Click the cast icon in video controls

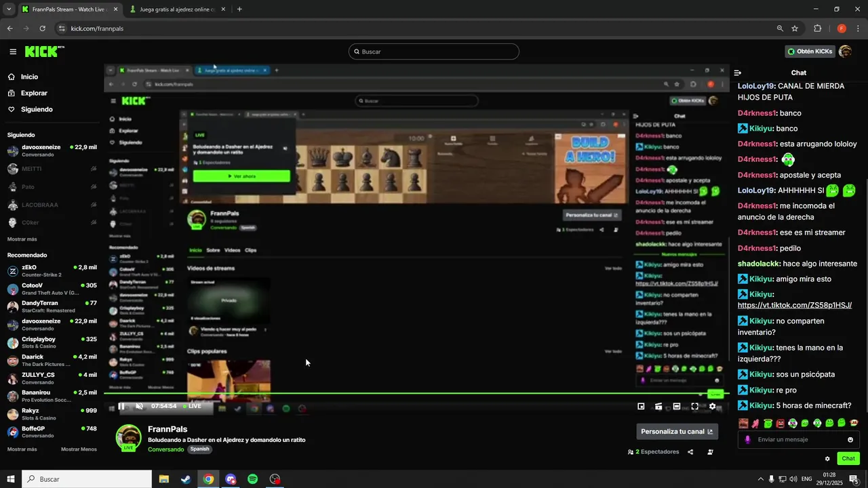pyautogui.click(x=658, y=407)
